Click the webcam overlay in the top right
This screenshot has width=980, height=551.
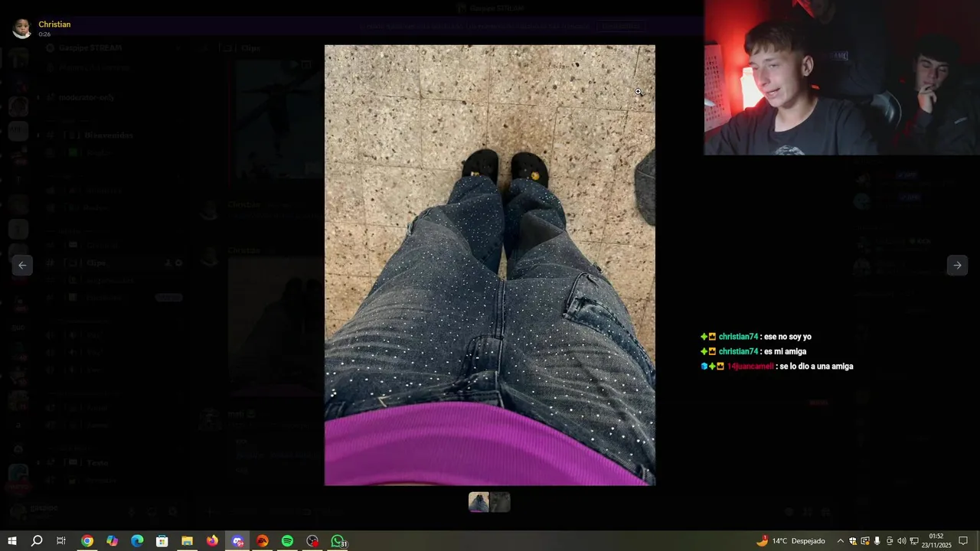(x=841, y=77)
